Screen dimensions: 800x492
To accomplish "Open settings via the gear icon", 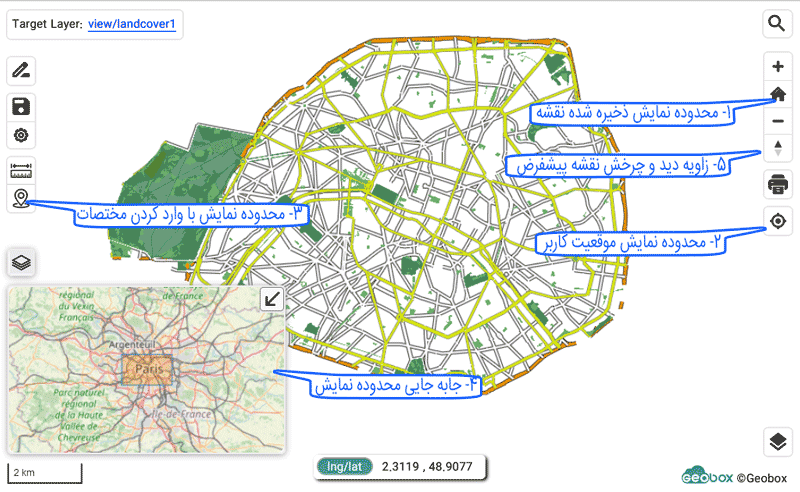I will (21, 136).
